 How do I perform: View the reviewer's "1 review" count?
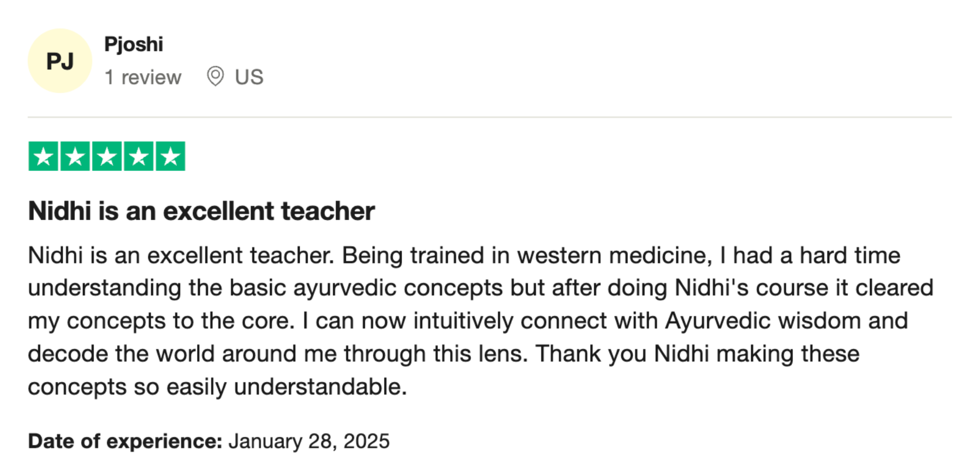[x=143, y=77]
